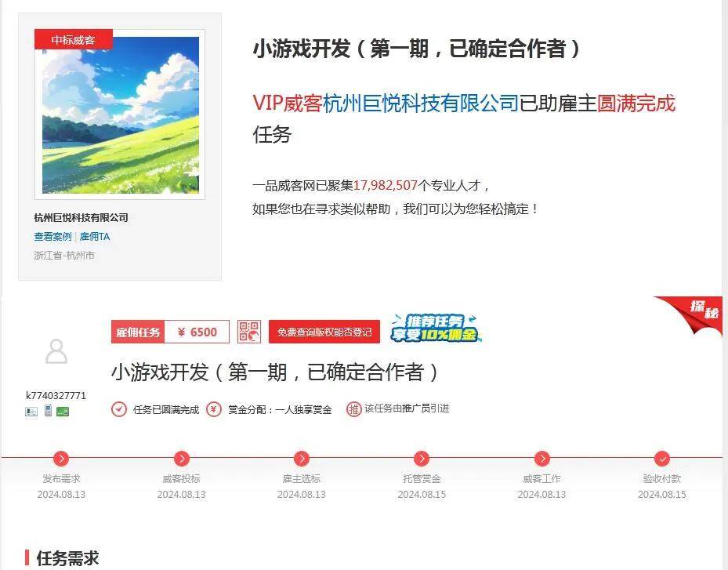Screen dimensions: 728x570
Task: Click the 该任务由推广员引进 text
Action: (x=407, y=408)
